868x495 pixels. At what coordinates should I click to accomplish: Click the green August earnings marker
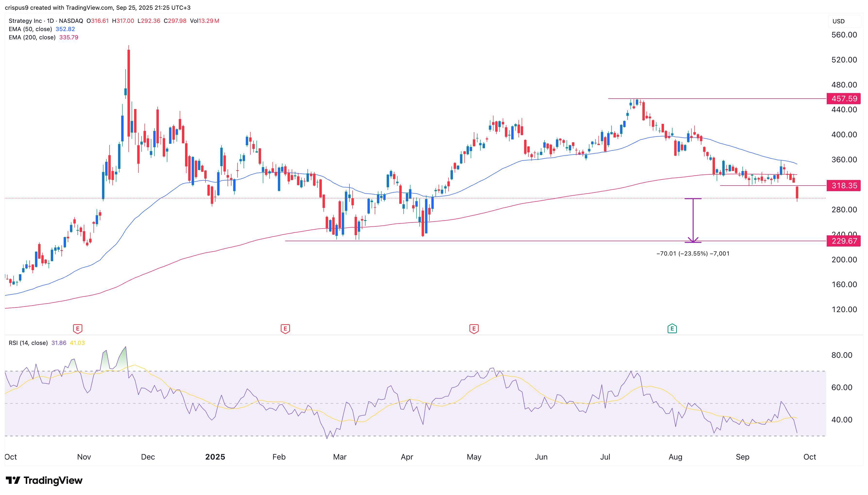click(672, 329)
